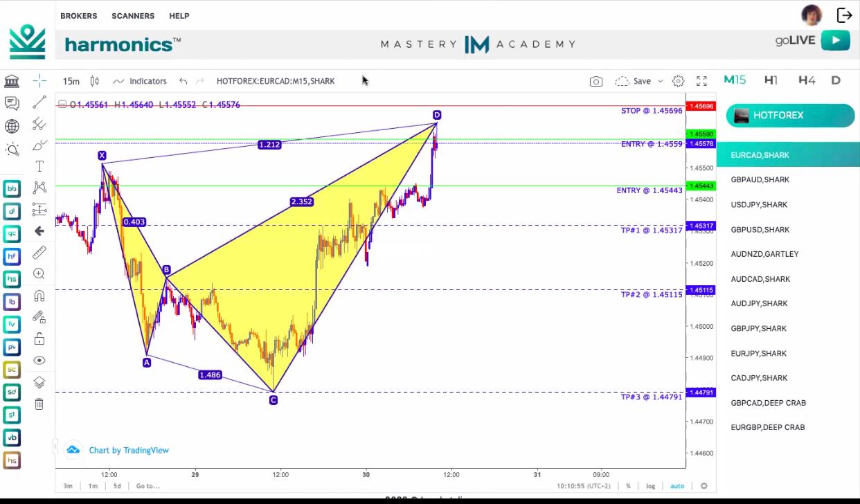Take a chart snapshot with camera icon
860x504 pixels.
coord(595,81)
